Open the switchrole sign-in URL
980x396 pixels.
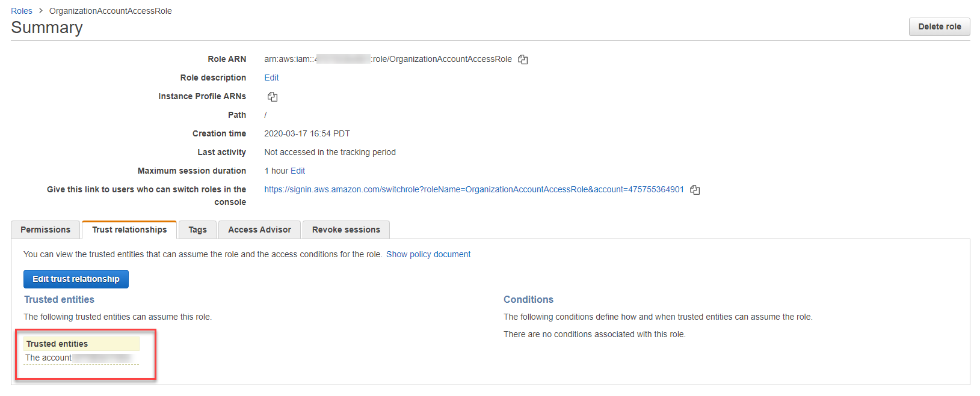point(473,189)
